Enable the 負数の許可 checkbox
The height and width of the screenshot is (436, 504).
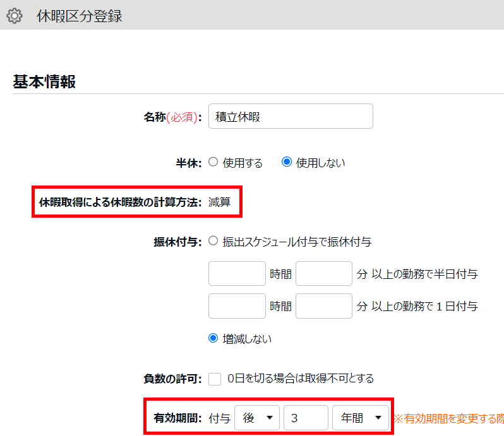(x=215, y=379)
